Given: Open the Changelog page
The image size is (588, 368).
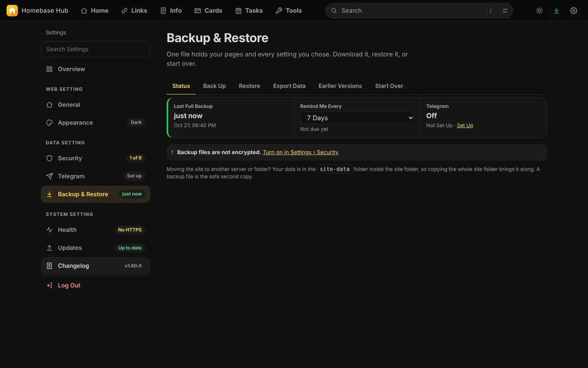Looking at the screenshot, I should point(96,266).
